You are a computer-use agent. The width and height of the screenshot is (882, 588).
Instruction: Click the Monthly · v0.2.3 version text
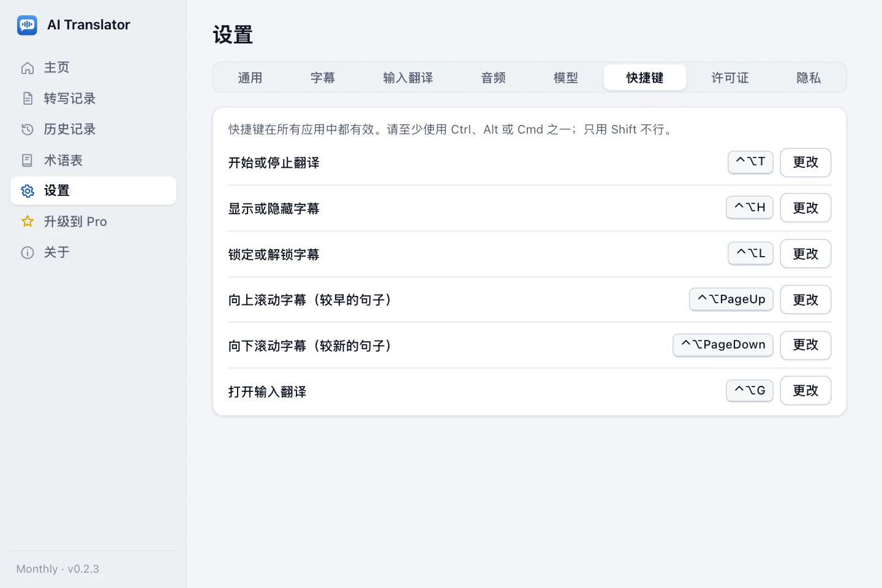(x=58, y=569)
